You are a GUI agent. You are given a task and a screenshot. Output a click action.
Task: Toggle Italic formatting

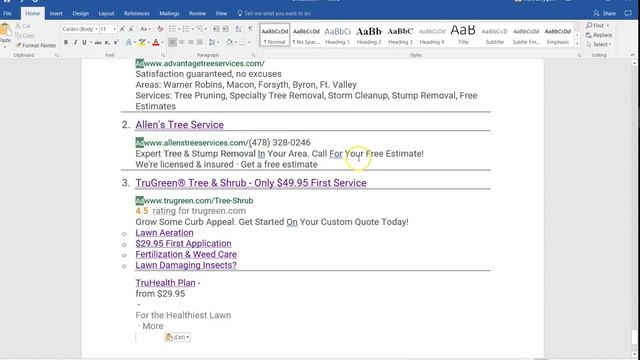click(x=75, y=42)
